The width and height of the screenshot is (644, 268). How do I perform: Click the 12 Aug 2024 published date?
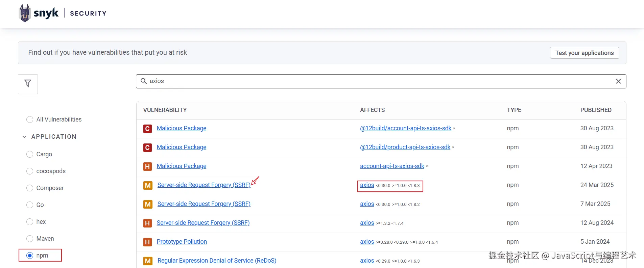597,223
